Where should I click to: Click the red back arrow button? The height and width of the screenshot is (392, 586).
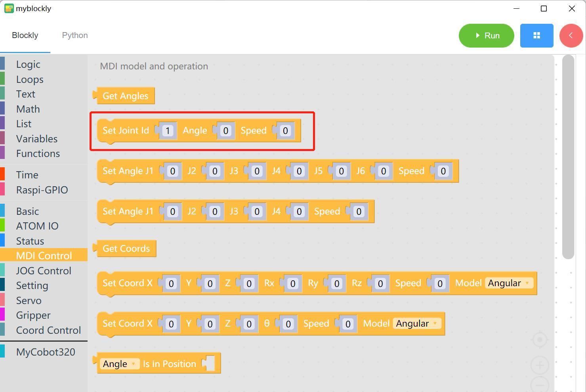pos(571,36)
